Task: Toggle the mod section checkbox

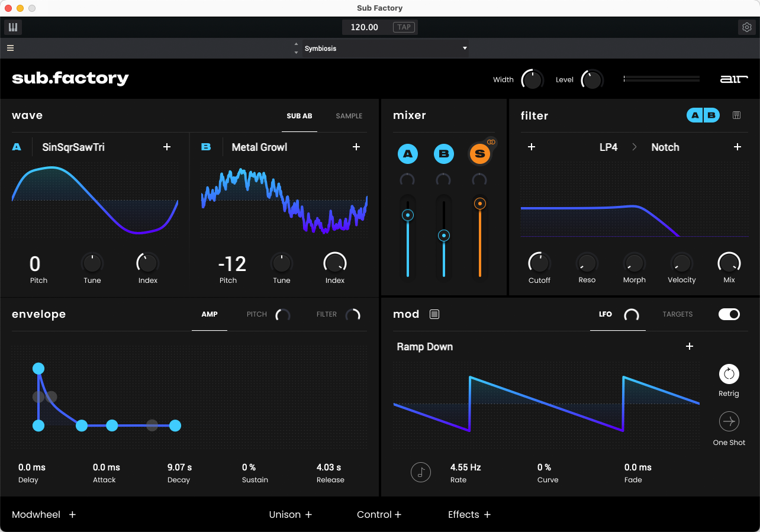Action: tap(434, 314)
